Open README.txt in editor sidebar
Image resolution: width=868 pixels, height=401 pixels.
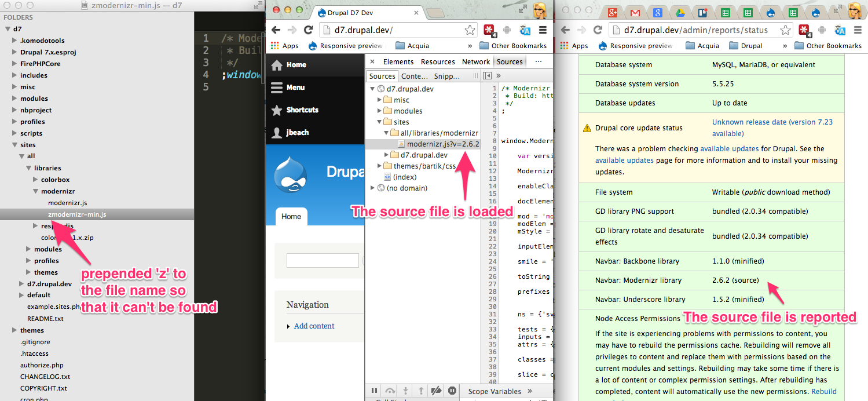(45, 319)
